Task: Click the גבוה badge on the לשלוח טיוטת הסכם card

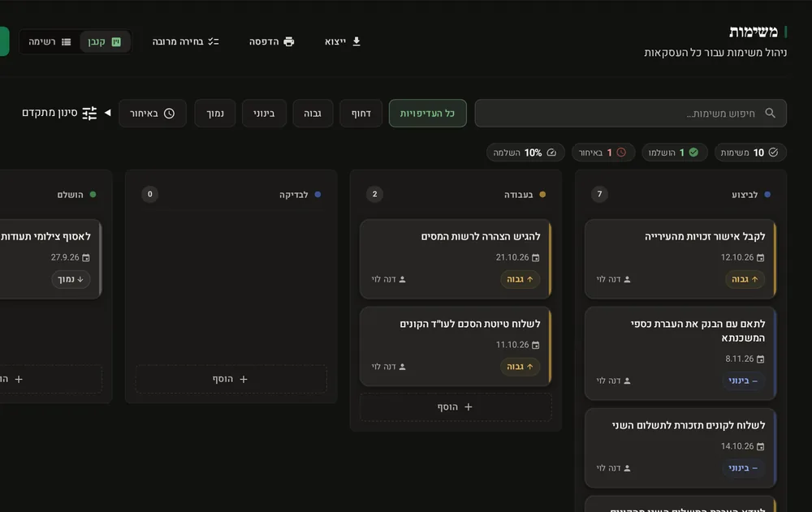Action: point(520,367)
